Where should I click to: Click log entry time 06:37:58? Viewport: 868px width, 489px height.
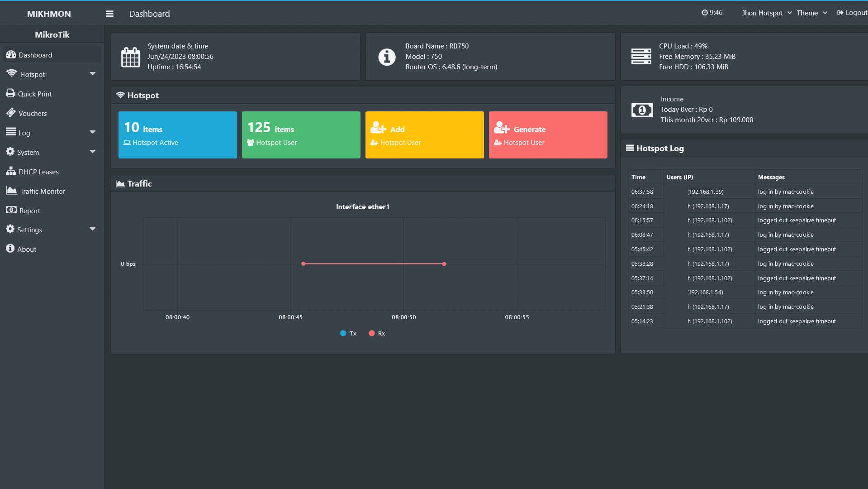coord(642,192)
